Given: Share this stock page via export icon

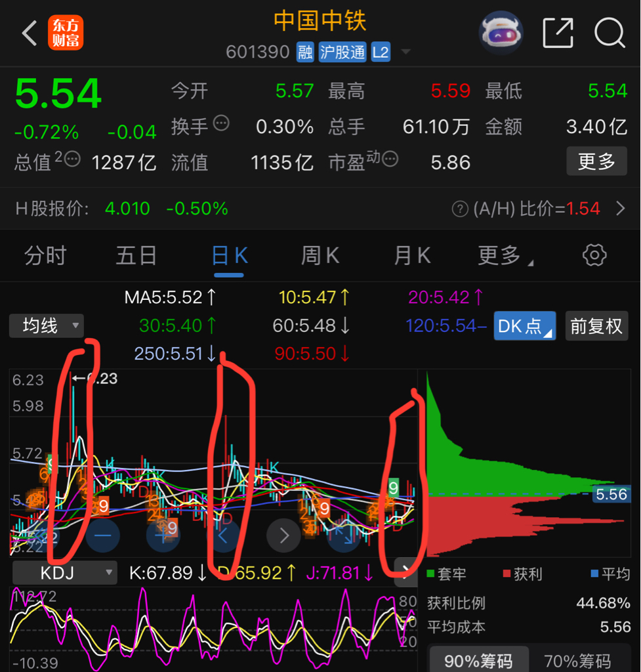Looking at the screenshot, I should 558,33.
